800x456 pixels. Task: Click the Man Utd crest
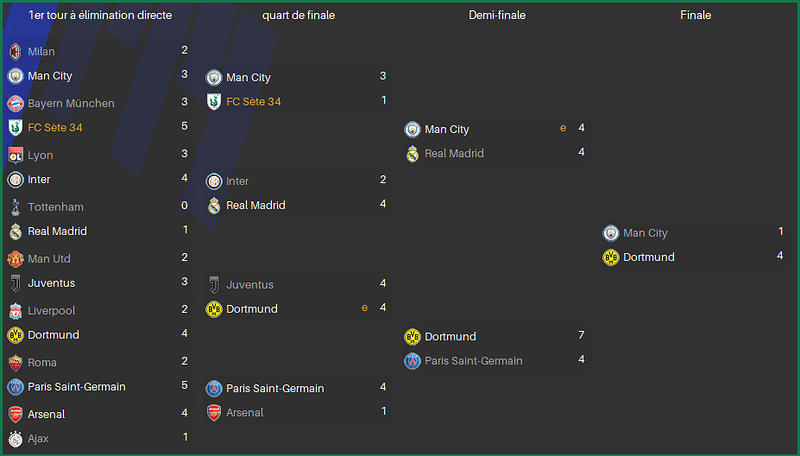[x=15, y=259]
